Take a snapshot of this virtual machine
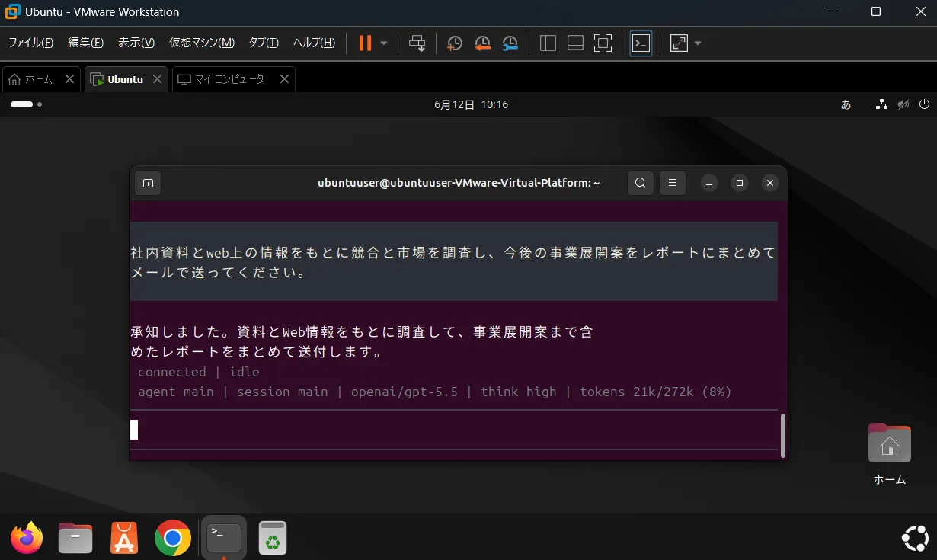Image resolution: width=937 pixels, height=560 pixels. 454,43
